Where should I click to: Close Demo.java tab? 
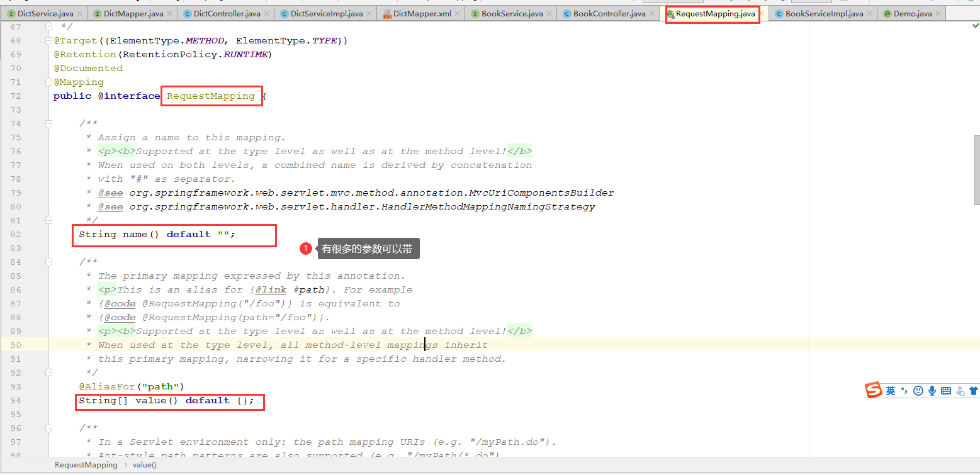(x=938, y=13)
